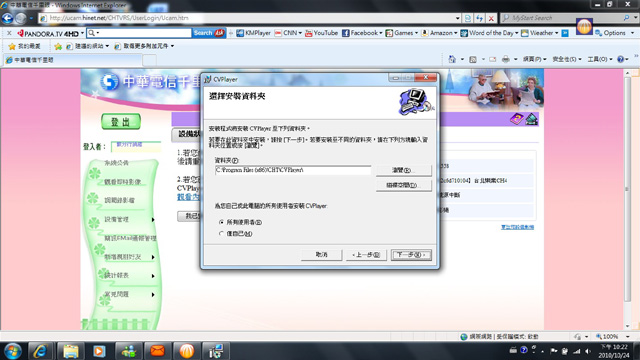Open the file explorer taskbar icon

click(x=71, y=351)
